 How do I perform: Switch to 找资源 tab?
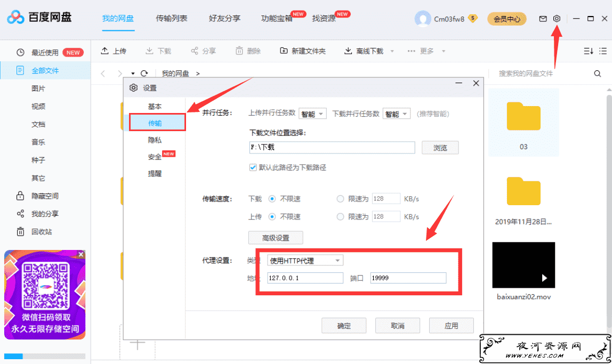pos(324,18)
